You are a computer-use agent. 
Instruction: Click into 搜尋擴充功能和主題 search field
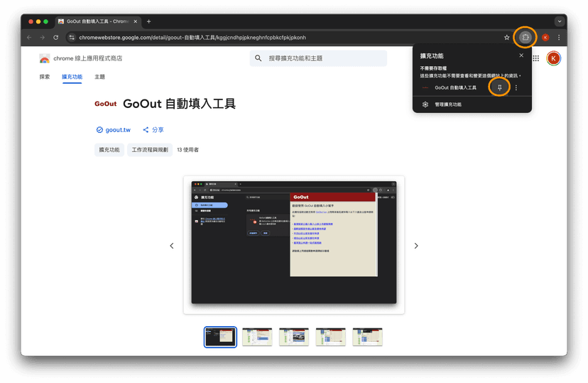coord(318,58)
